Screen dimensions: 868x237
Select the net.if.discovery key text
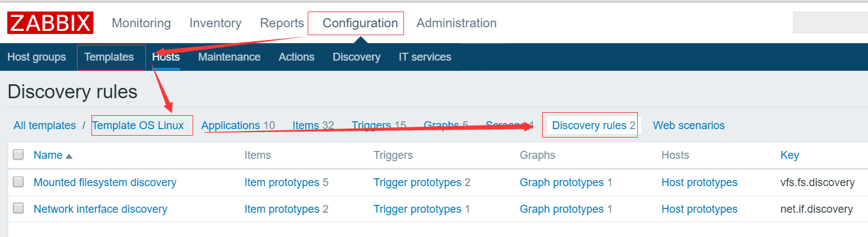[x=817, y=209]
